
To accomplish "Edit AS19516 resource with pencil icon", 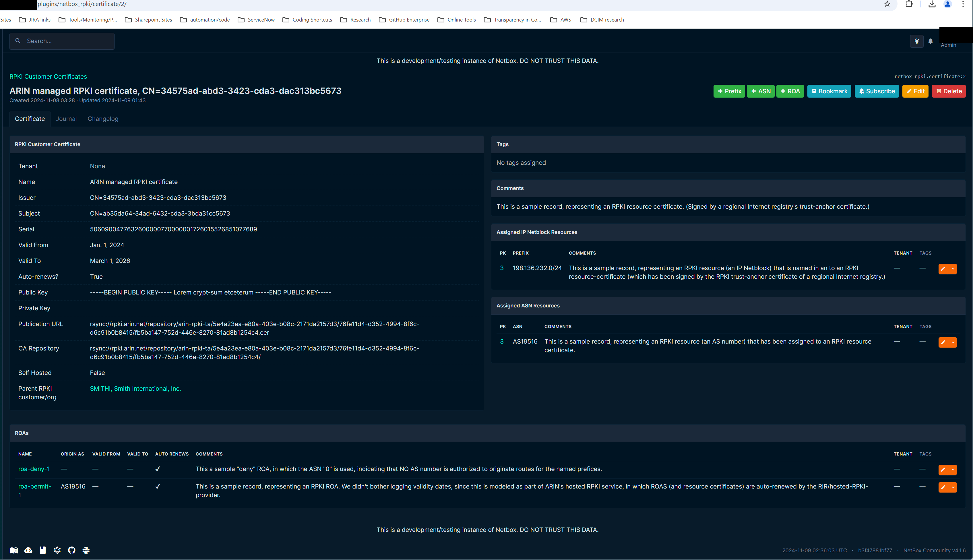I will coord(943,342).
